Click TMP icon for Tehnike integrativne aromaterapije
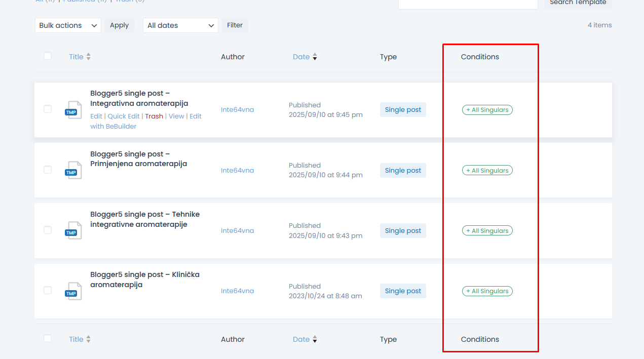 click(73, 230)
